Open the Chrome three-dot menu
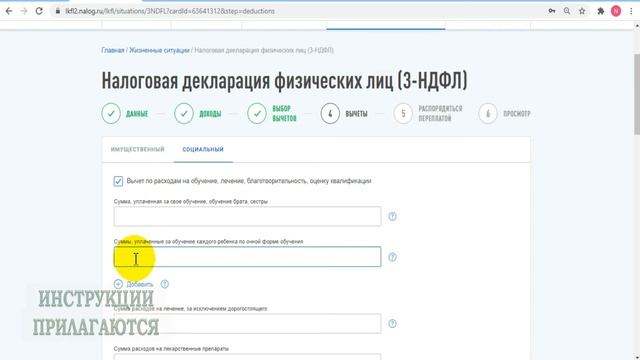This screenshot has height=360, width=640. coord(631,11)
